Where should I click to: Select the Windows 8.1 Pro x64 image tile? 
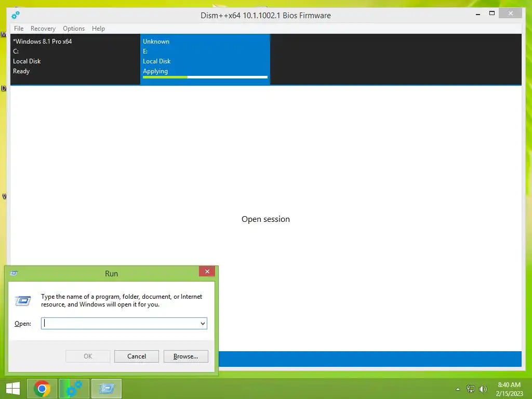pos(75,59)
